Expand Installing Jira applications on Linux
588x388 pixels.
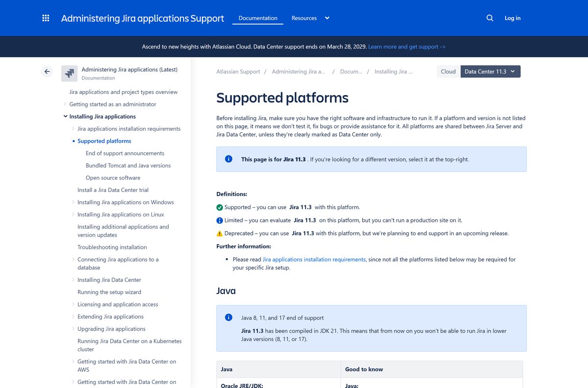73,215
